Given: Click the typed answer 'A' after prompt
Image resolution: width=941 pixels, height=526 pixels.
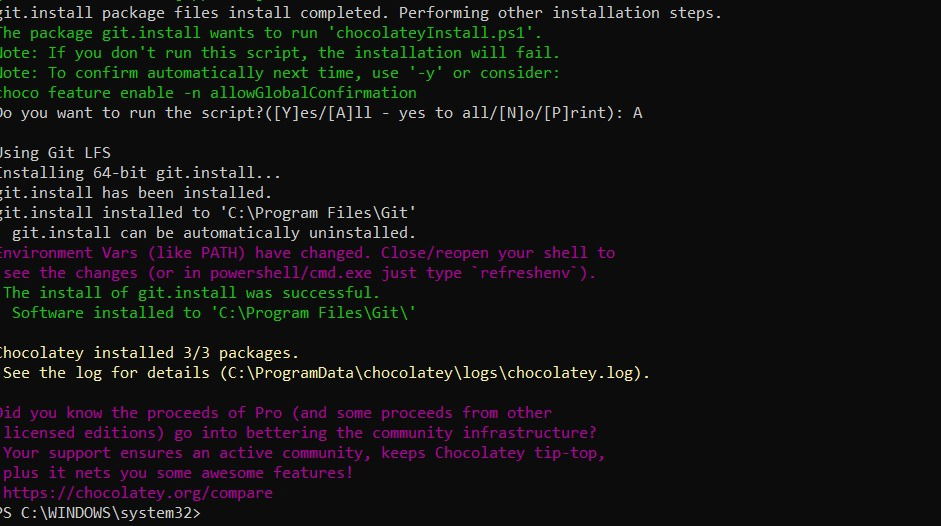Looking at the screenshot, I should pos(637,113).
